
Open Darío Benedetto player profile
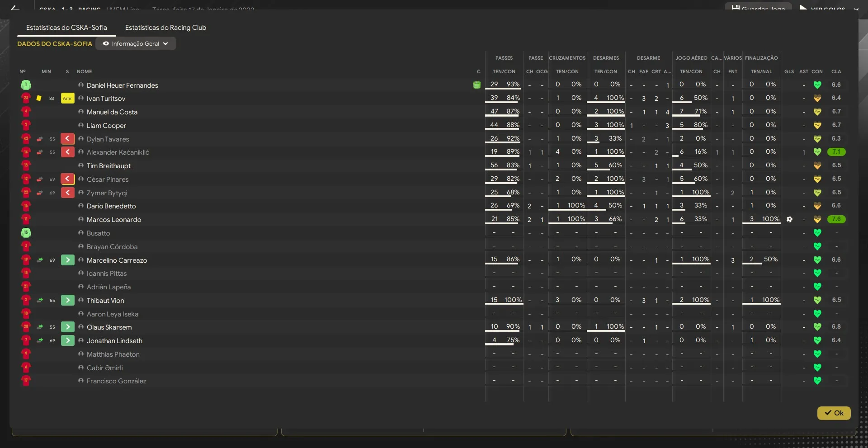pos(111,206)
